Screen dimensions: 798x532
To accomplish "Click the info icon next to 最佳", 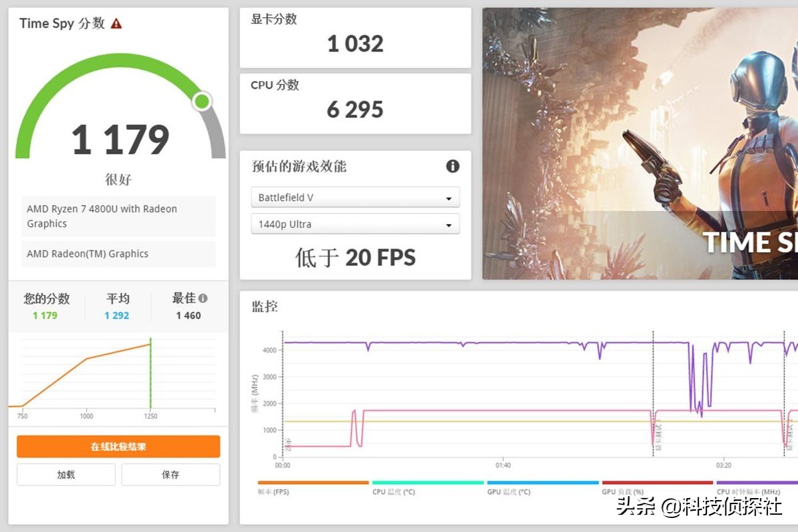I will pos(203,299).
